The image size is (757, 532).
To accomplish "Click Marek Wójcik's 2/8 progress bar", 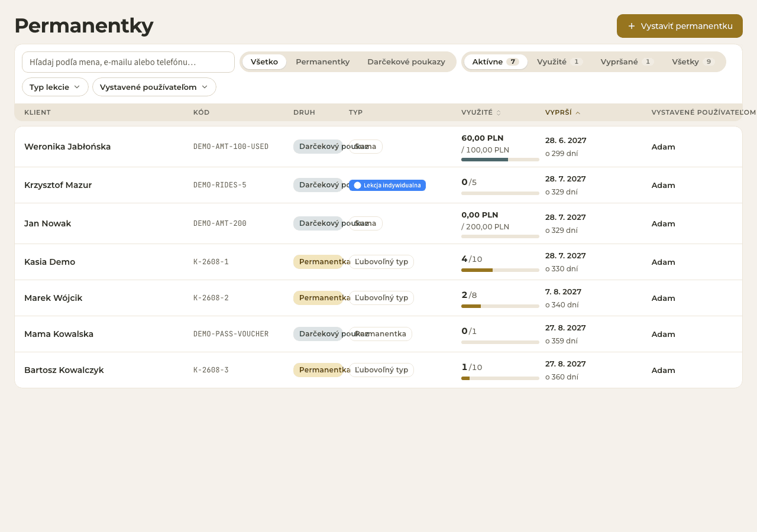I will pyautogui.click(x=500, y=306).
